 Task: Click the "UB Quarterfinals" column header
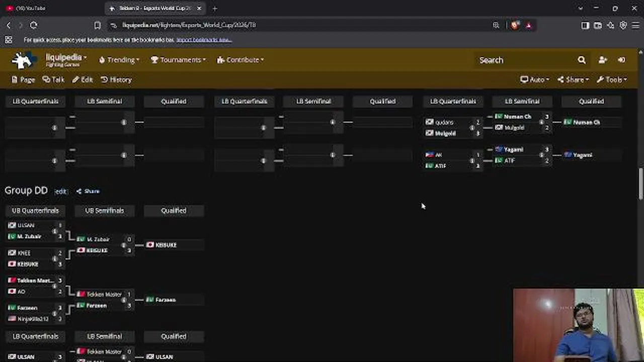pyautogui.click(x=35, y=211)
